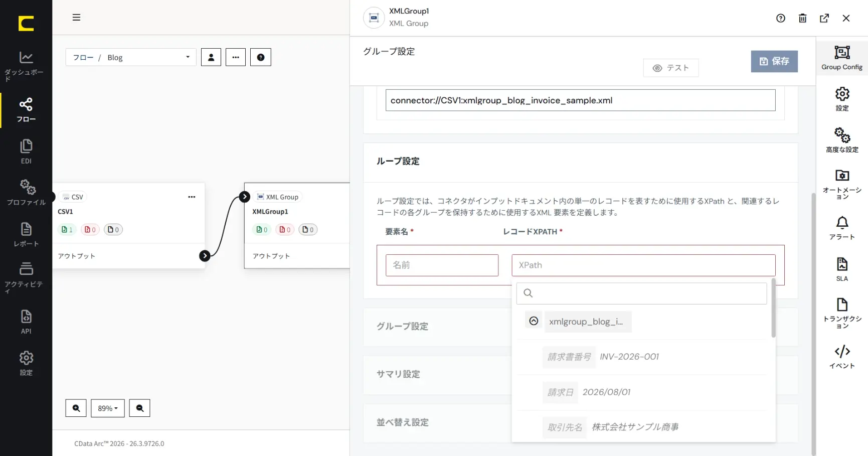Select the 請求書番号 INV-2026-001 element

[603, 357]
